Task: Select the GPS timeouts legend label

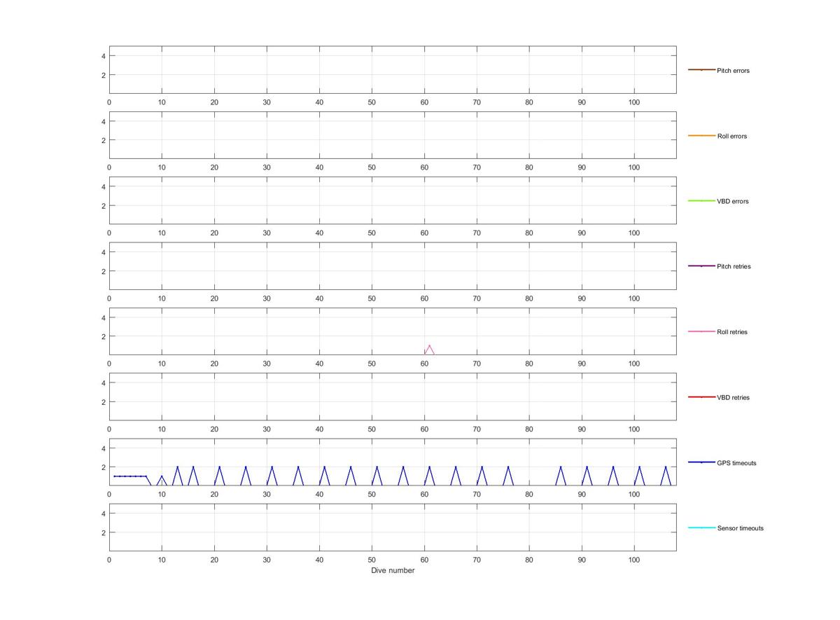Action: click(x=736, y=463)
